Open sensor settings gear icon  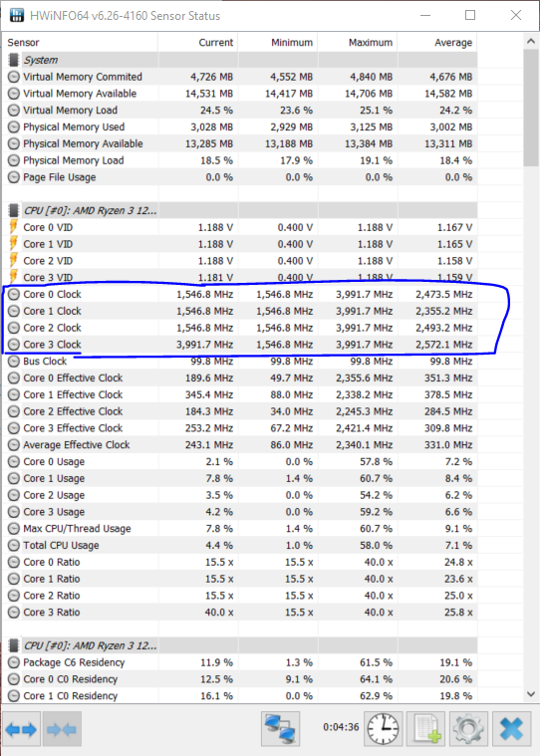coord(468,728)
